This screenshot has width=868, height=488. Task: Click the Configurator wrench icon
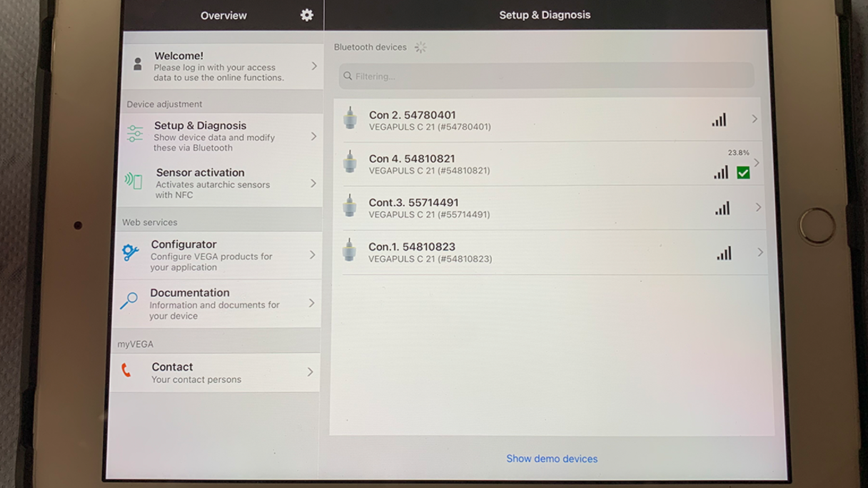(130, 253)
